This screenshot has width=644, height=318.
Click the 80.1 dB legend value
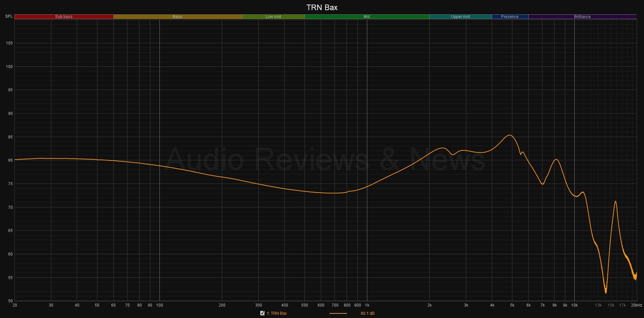coord(367,313)
